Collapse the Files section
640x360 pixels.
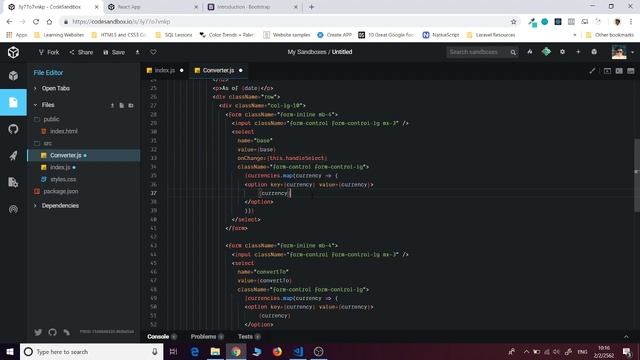pyautogui.click(x=48, y=105)
